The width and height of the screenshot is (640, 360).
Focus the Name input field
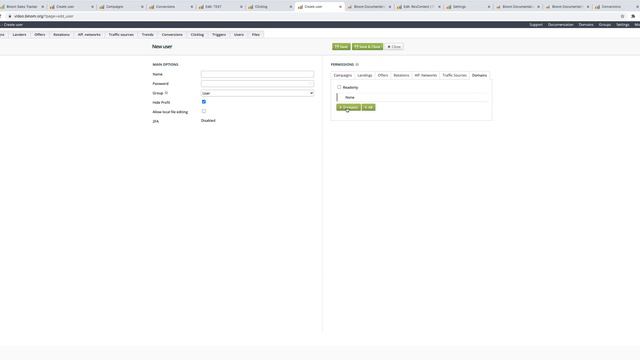tap(257, 74)
